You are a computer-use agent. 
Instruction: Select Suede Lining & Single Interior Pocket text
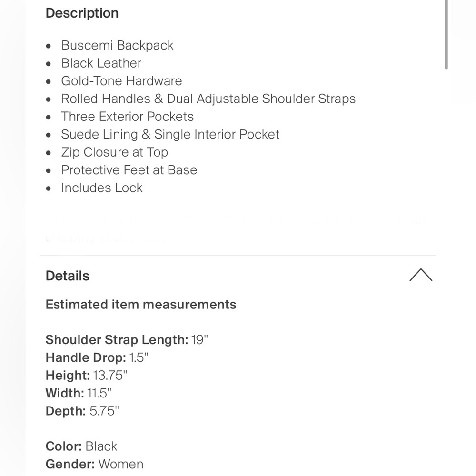[x=170, y=135]
